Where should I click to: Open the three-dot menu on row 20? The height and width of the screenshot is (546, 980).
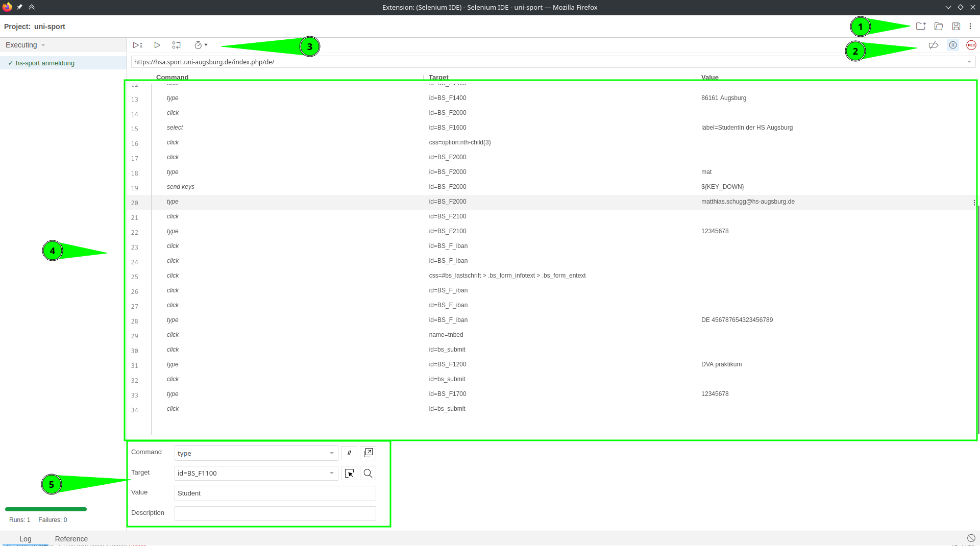974,203
